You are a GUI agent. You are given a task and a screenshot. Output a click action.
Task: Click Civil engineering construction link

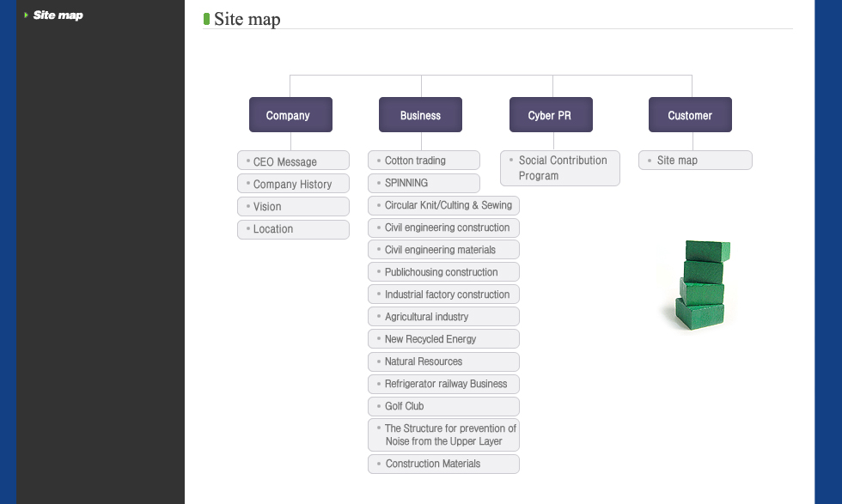pyautogui.click(x=443, y=228)
